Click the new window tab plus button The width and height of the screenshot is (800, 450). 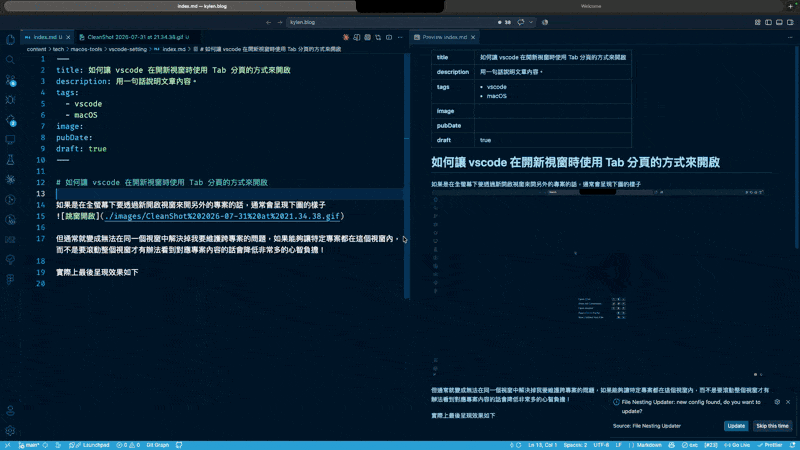click(x=791, y=6)
